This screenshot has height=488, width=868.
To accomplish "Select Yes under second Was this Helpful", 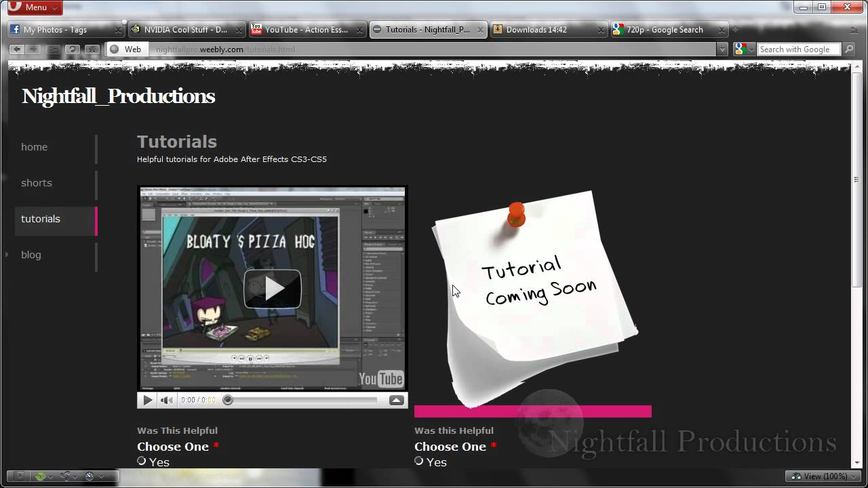I will tap(419, 461).
